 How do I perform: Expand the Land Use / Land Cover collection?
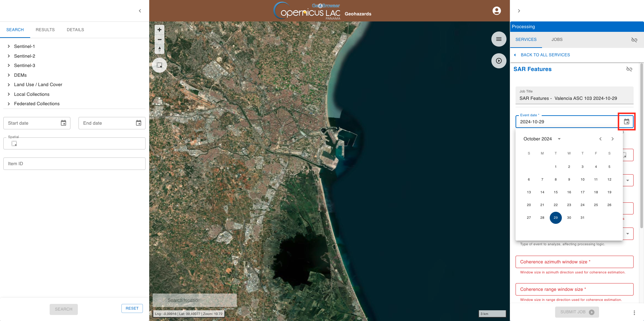(9, 85)
